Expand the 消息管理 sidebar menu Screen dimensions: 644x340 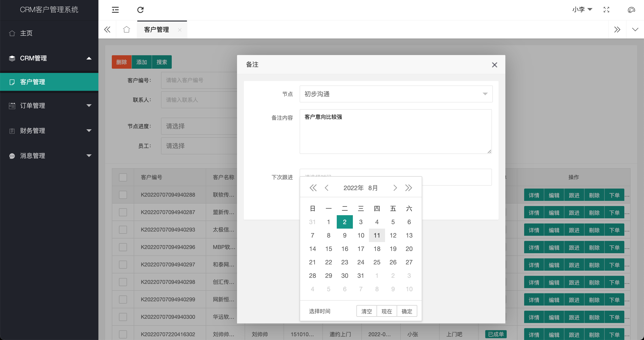click(x=49, y=155)
